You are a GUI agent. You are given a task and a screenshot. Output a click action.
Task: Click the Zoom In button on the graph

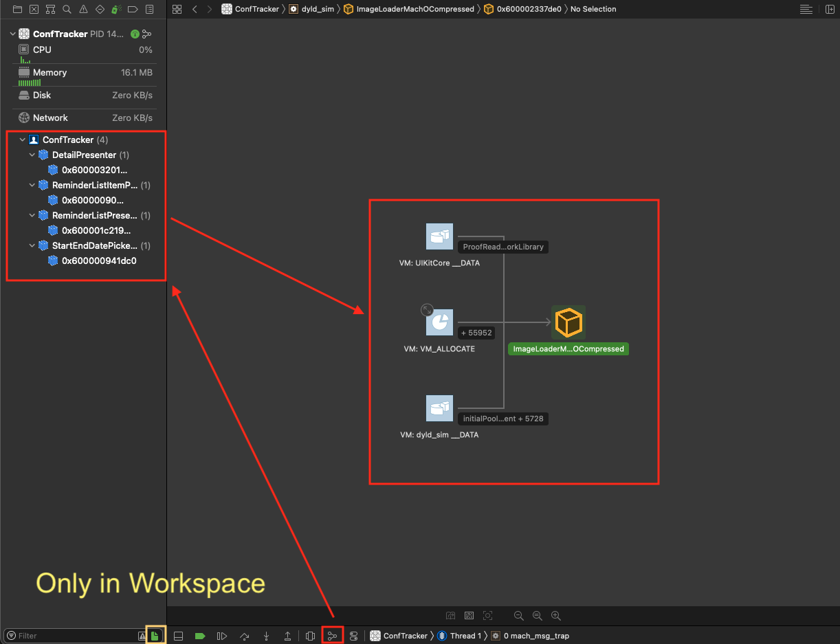[555, 615]
